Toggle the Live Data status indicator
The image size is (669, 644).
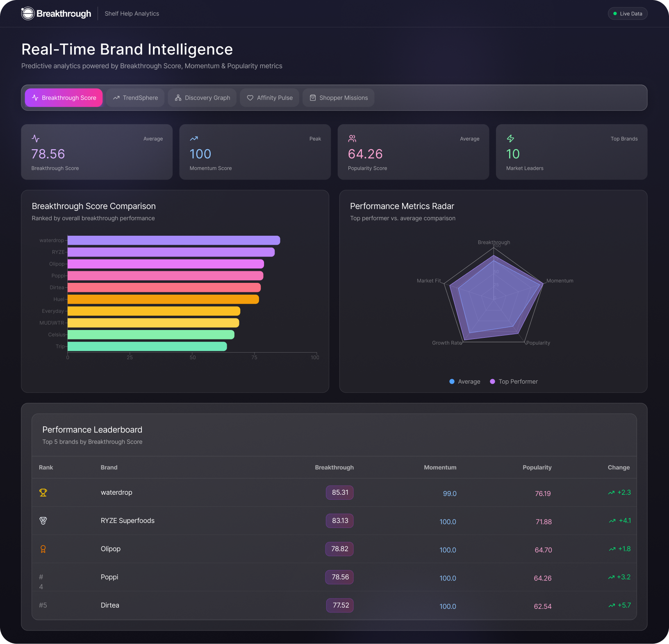[628, 13]
